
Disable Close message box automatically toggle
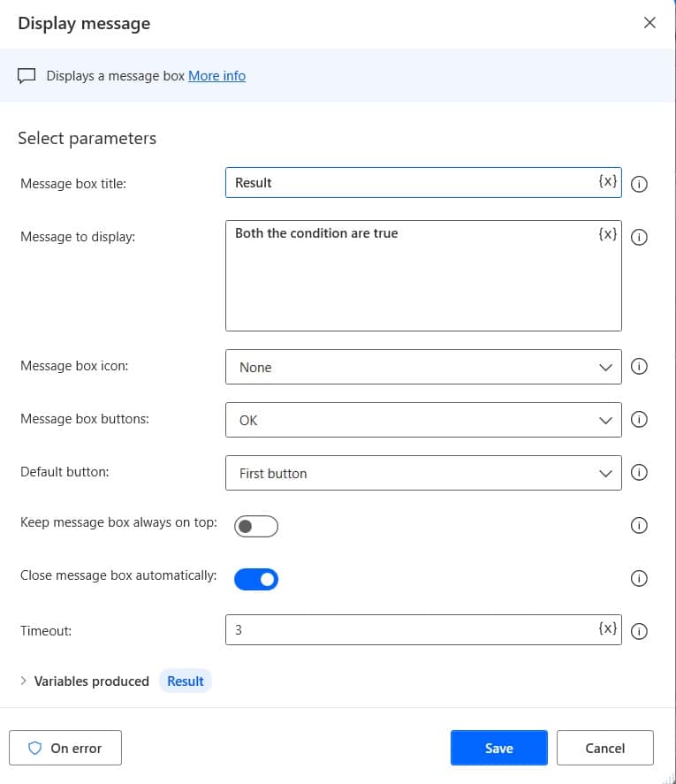coord(256,579)
